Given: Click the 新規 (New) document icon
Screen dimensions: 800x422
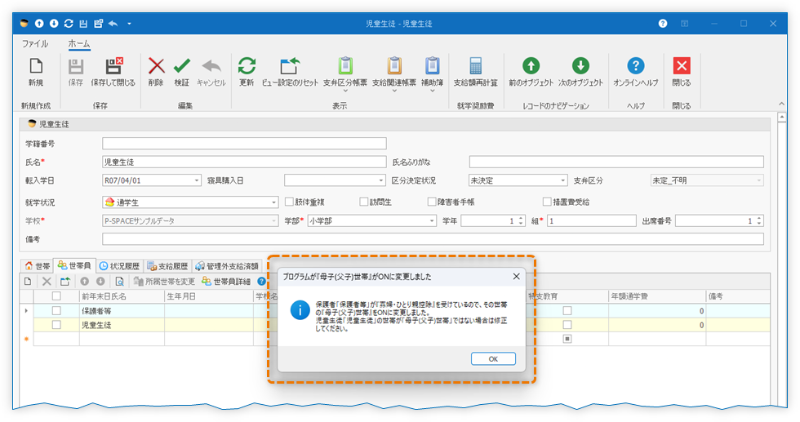Looking at the screenshot, I should 36,67.
